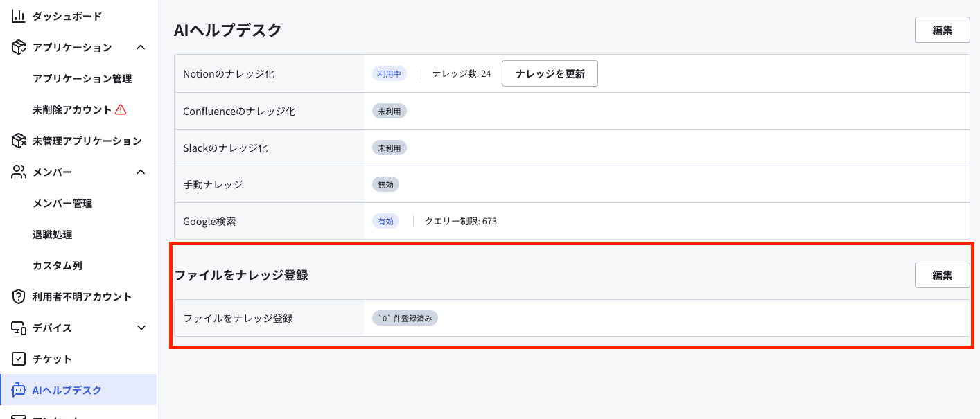The image size is (980, 419).
Task: Click Google検索 row label
Action: pyautogui.click(x=209, y=221)
